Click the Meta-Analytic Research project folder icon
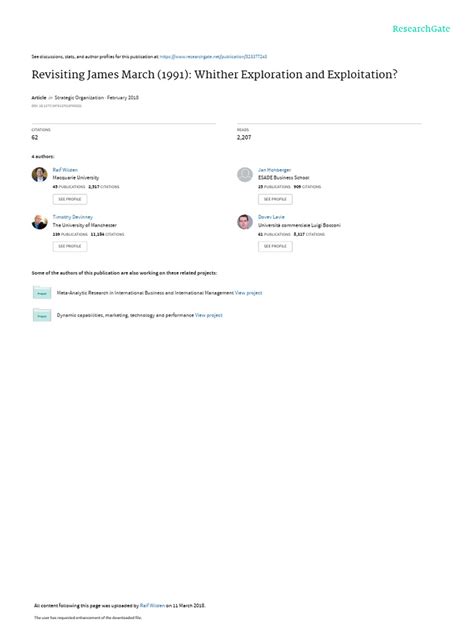The image size is (474, 632). pyautogui.click(x=42, y=293)
